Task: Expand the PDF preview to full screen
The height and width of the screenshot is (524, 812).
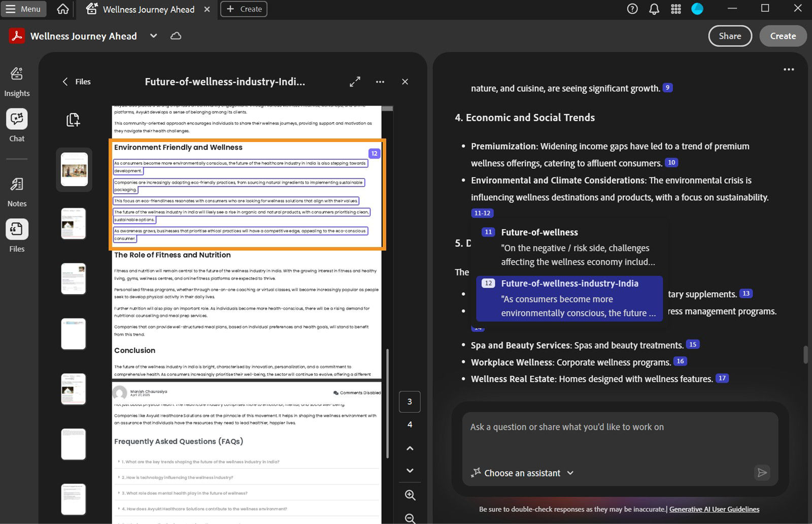Action: click(x=355, y=82)
